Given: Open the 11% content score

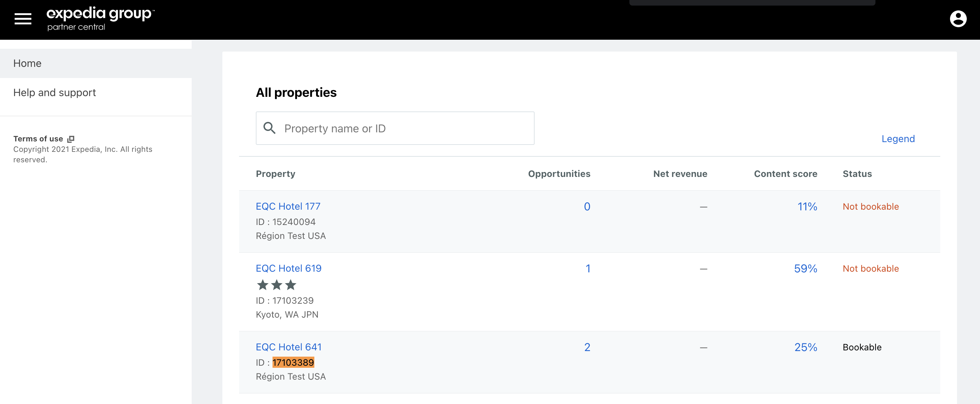Looking at the screenshot, I should tap(807, 207).
